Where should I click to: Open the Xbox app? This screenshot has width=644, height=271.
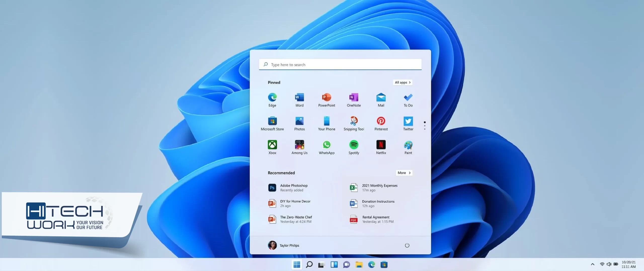[x=272, y=147]
